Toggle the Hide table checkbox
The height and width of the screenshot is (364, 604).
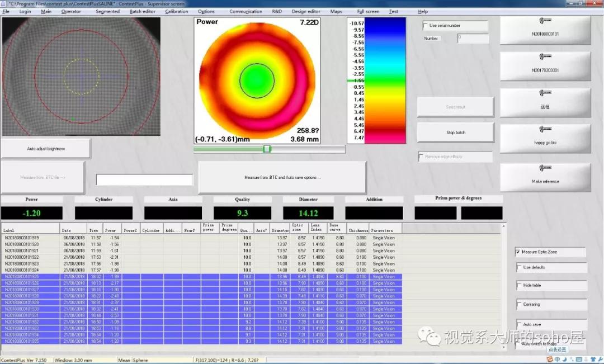click(519, 286)
